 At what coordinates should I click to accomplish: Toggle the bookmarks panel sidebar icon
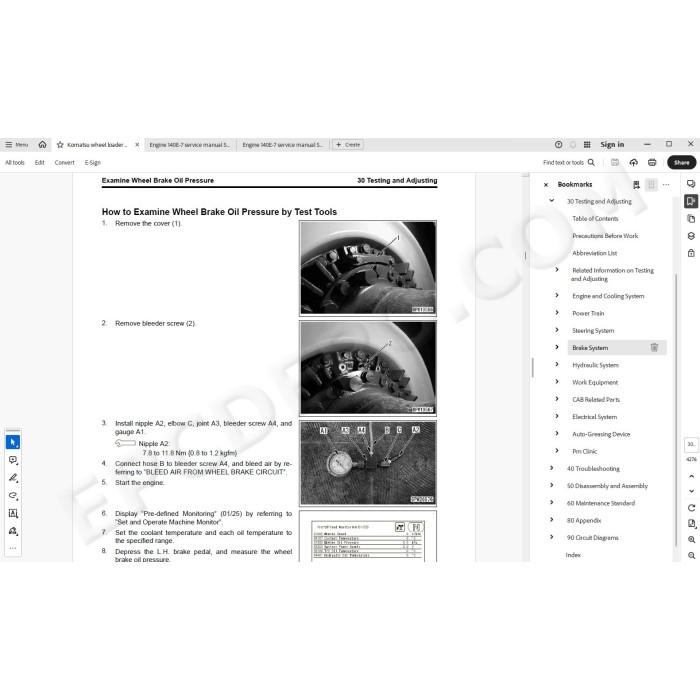click(x=691, y=201)
